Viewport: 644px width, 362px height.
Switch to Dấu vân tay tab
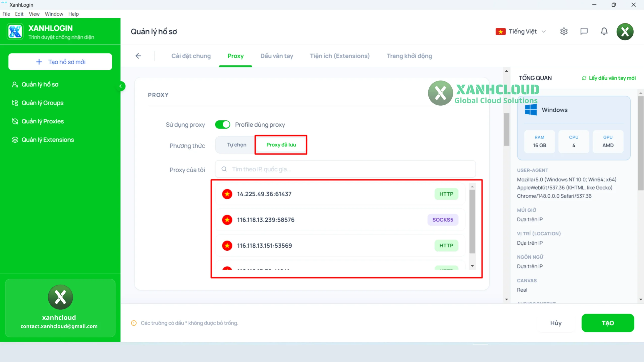277,56
